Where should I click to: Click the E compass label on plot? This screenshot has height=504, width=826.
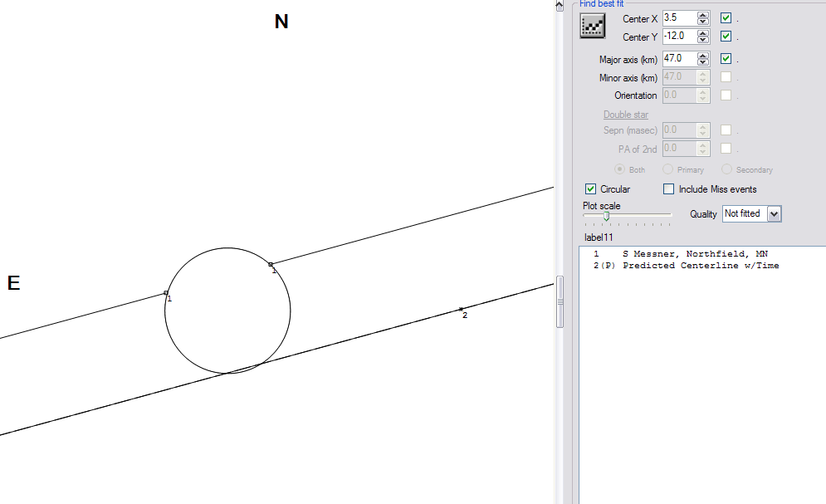click(13, 283)
